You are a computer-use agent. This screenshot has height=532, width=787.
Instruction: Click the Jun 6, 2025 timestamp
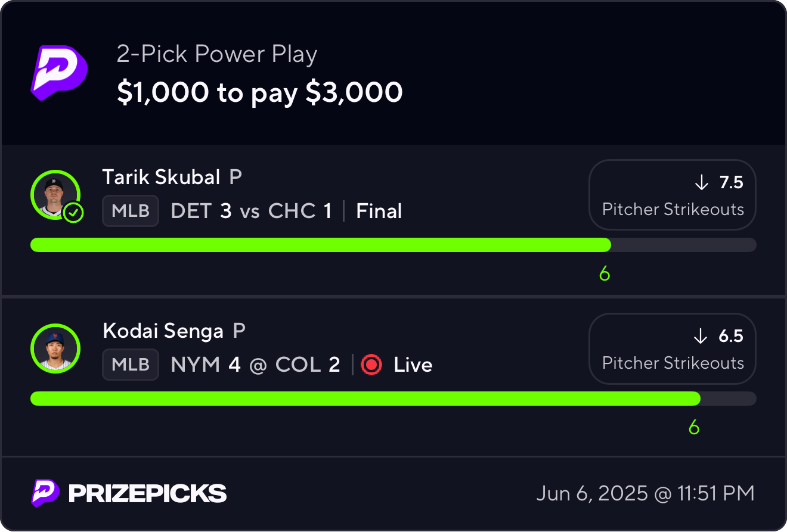(645, 493)
